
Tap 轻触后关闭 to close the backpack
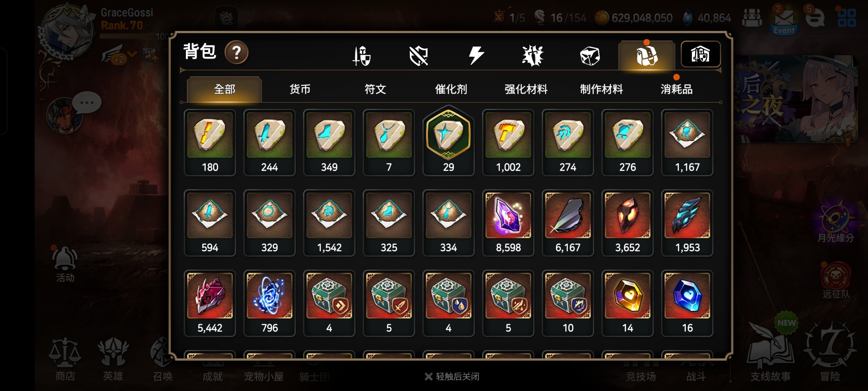point(452,377)
